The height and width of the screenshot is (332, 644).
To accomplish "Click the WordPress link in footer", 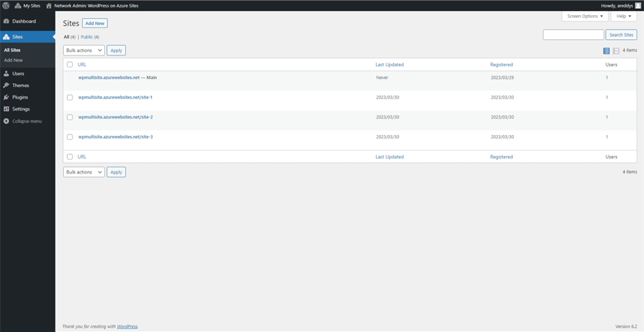I will pyautogui.click(x=127, y=327).
